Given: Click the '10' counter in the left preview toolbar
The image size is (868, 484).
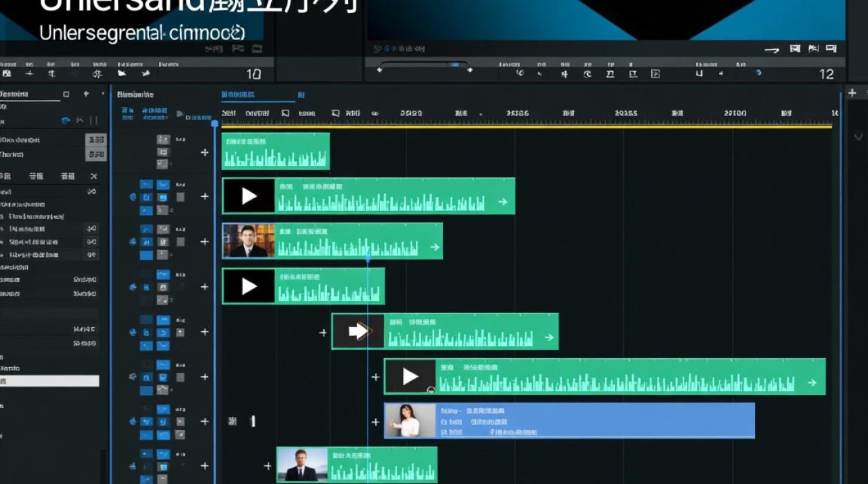Looking at the screenshot, I should pos(254,74).
